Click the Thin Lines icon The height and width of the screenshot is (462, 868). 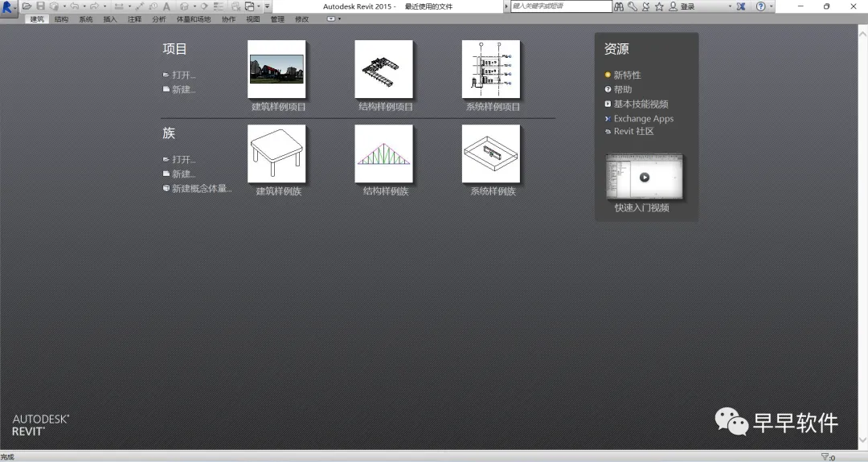point(219,6)
